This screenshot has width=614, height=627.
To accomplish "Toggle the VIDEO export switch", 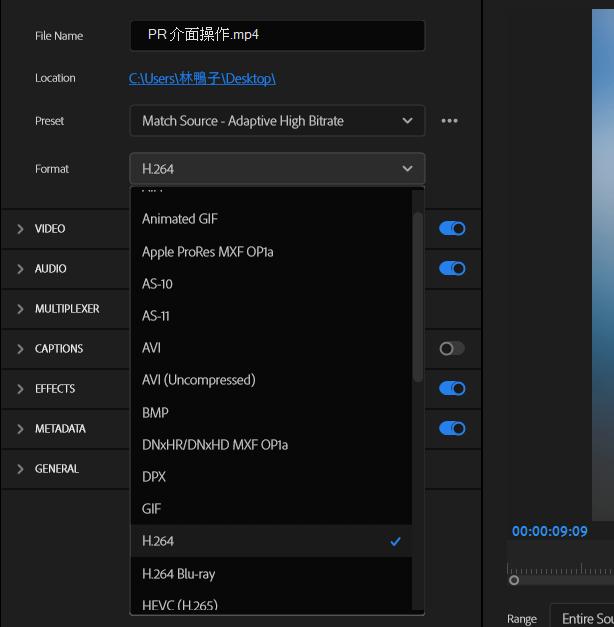I will (452, 229).
